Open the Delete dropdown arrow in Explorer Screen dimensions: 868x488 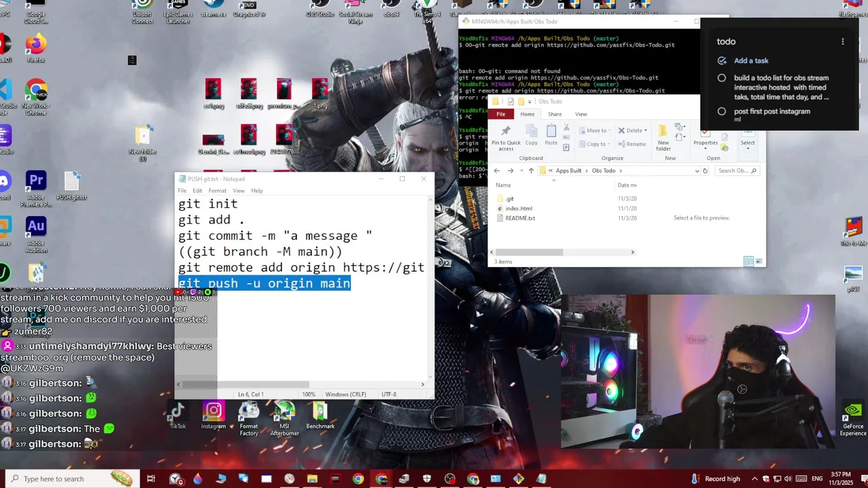coord(645,130)
